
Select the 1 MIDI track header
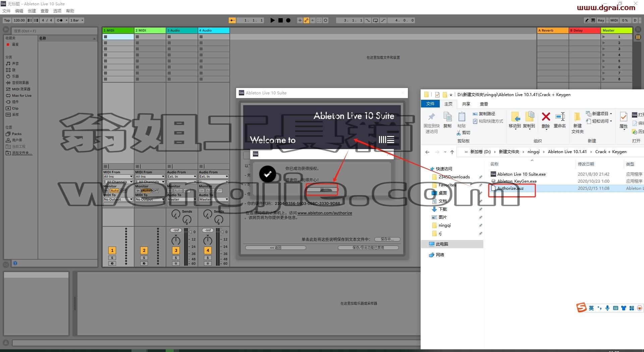coord(118,31)
